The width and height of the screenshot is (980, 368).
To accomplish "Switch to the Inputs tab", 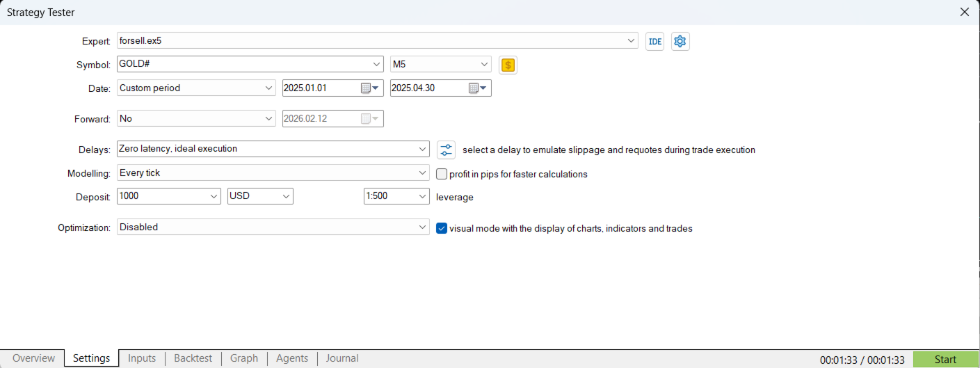I will [142, 358].
